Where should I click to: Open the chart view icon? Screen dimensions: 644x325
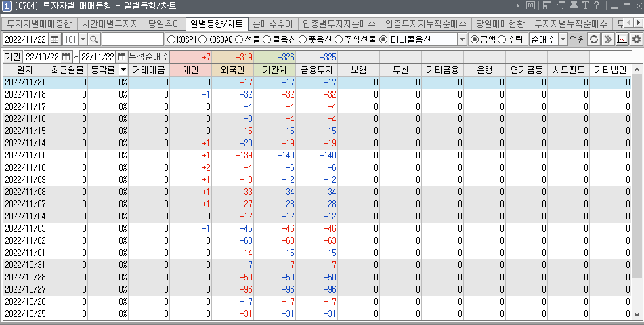[622, 39]
